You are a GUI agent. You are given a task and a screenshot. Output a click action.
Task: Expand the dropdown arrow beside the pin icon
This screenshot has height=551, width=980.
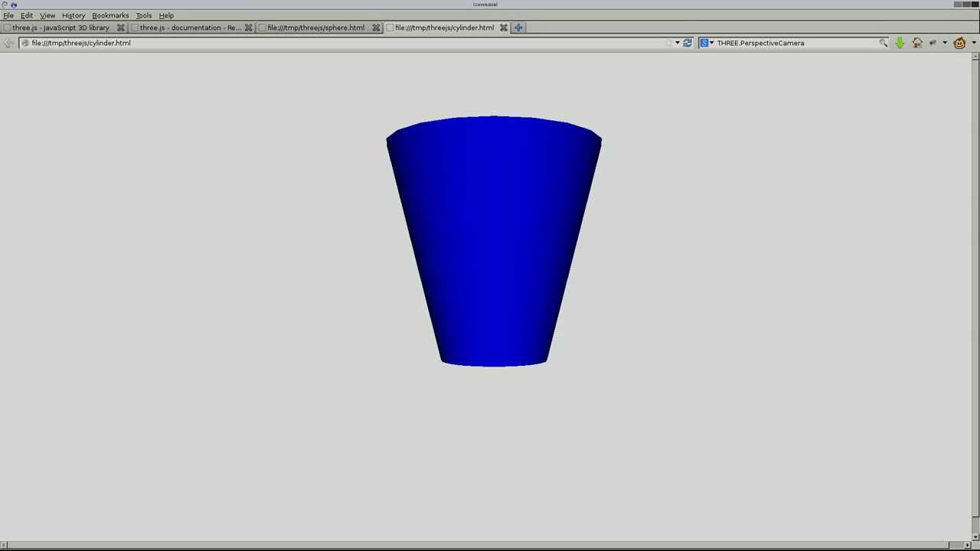945,43
